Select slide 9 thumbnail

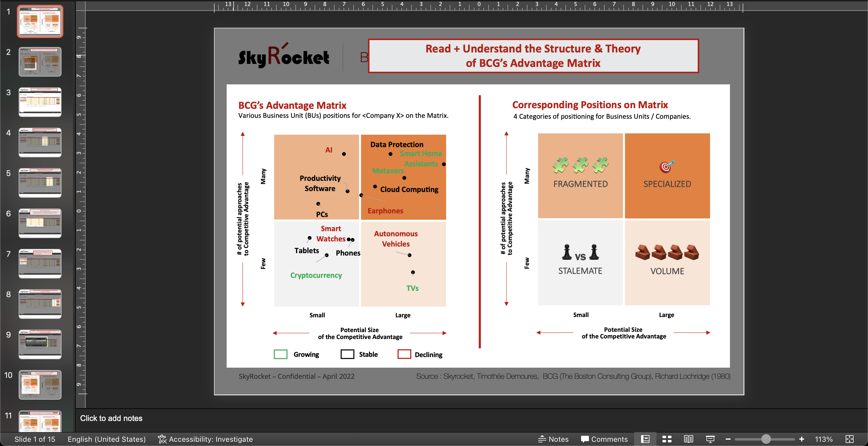[40, 344]
